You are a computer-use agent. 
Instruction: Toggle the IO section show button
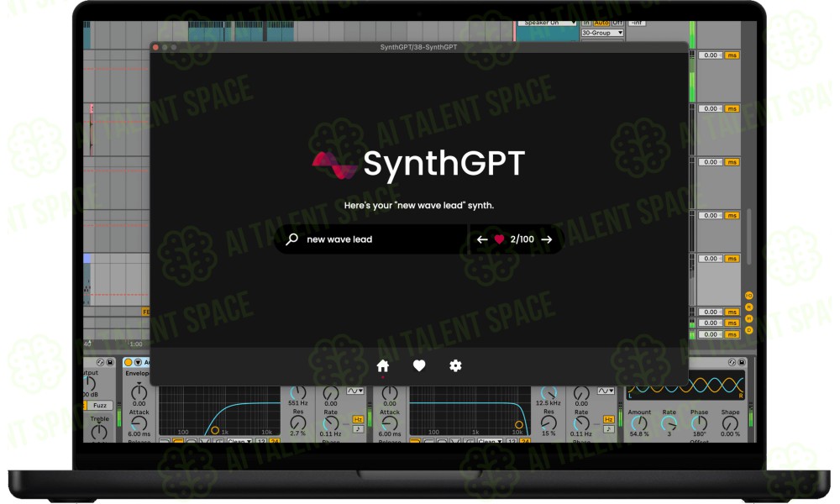749,296
